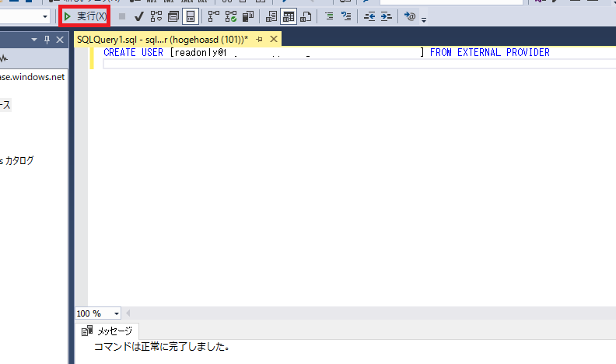Toggle Include Client Statistics

pos(248,16)
